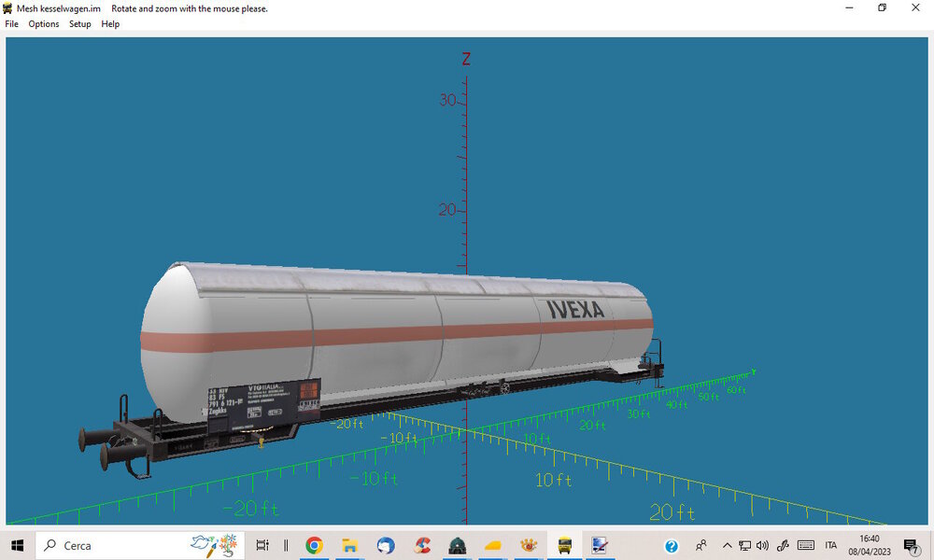Open the Windows Start menu
The image size is (934, 560).
[x=18, y=545]
